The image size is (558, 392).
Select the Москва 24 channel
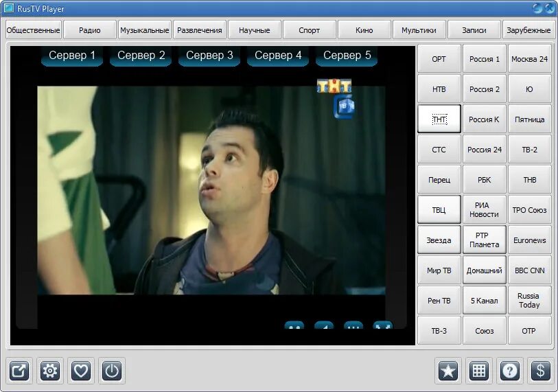pos(530,59)
